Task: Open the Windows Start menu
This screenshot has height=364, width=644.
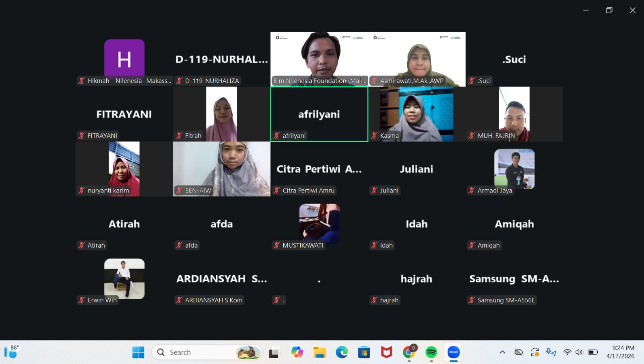Action: 138,352
